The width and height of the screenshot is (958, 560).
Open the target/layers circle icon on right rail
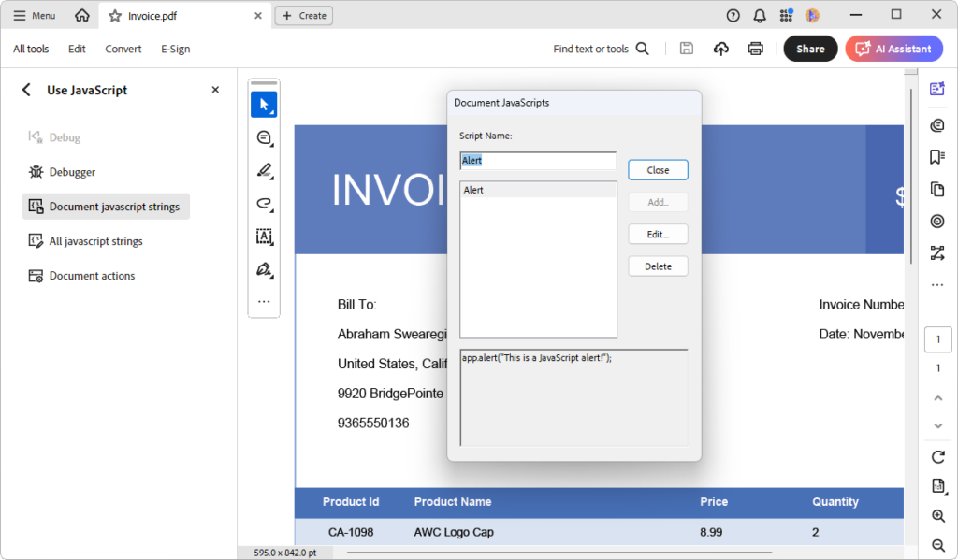click(937, 221)
